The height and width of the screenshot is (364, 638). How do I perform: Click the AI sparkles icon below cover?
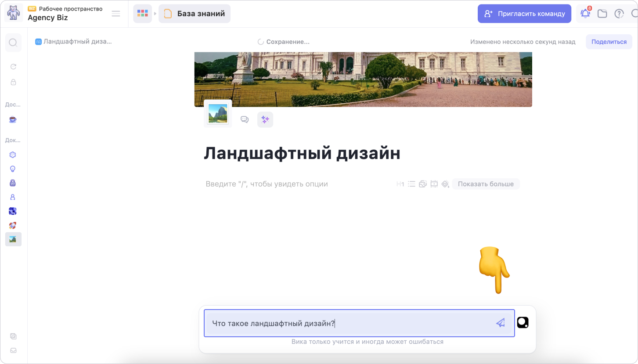point(265,119)
